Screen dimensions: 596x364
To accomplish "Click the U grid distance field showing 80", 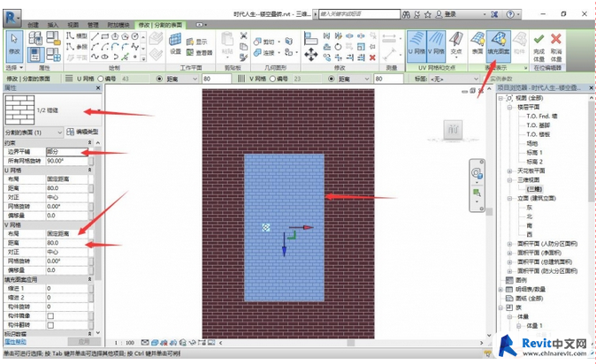I will (217, 79).
